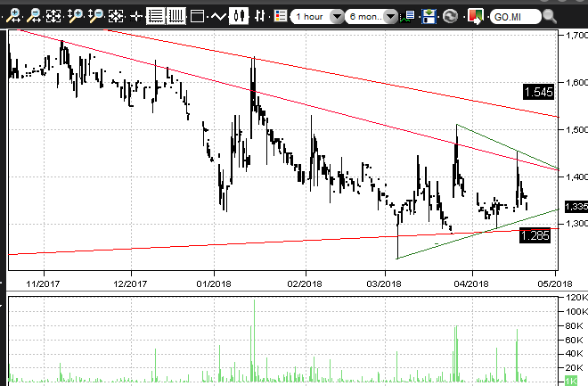Click the 02/2018 date axis label
Image resolution: width=588 pixels, height=386 pixels.
305,284
